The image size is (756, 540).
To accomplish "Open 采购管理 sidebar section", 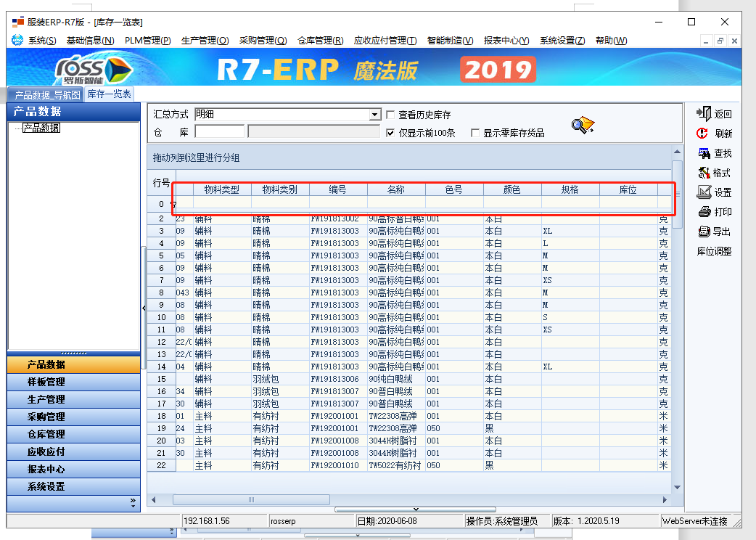I will coord(74,417).
